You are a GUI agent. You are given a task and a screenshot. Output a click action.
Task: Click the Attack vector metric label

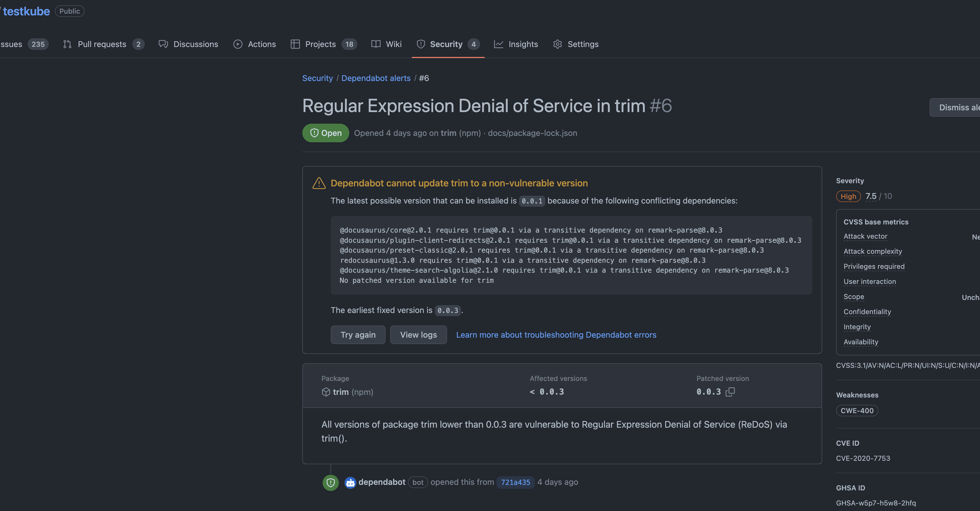[x=865, y=236]
